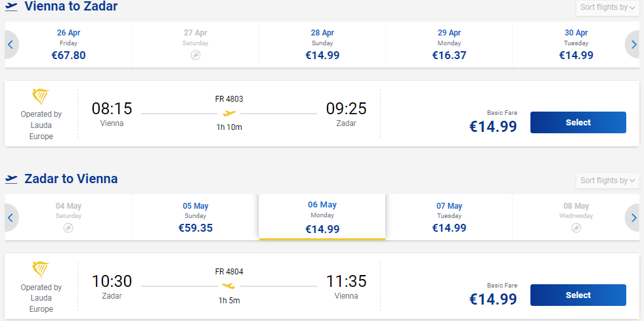Click the no-flight icon under 08 May
This screenshot has height=321, width=644.
[576, 228]
